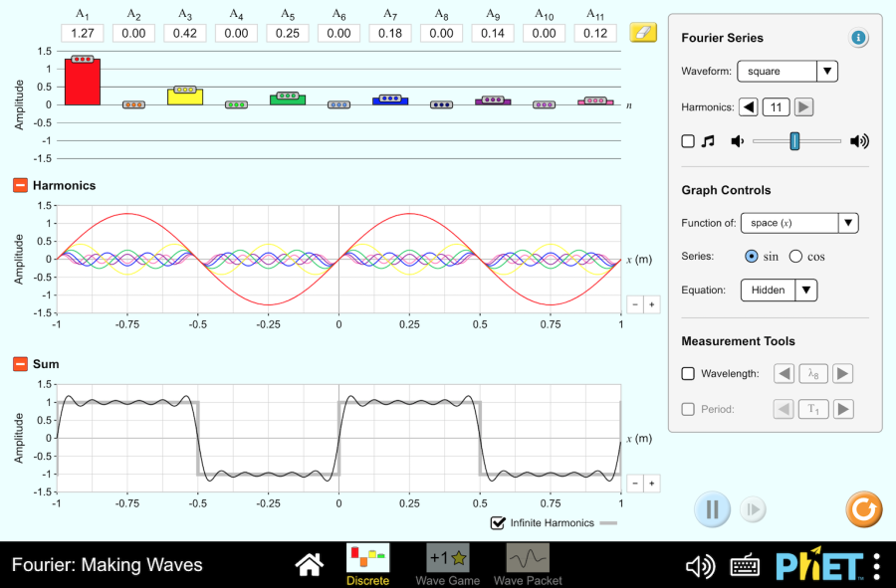The height and width of the screenshot is (588, 896).
Task: Switch to the Wave Game screen
Action: (447, 565)
